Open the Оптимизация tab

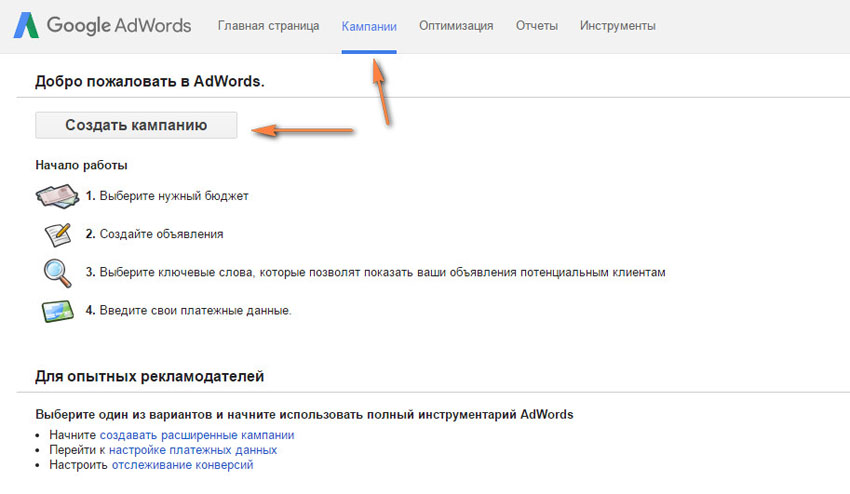[456, 26]
